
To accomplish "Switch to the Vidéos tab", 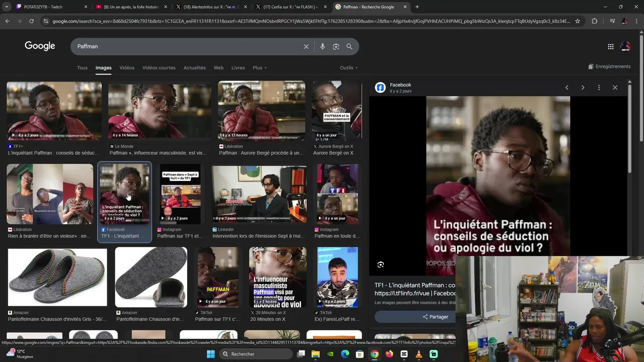I will (x=127, y=68).
